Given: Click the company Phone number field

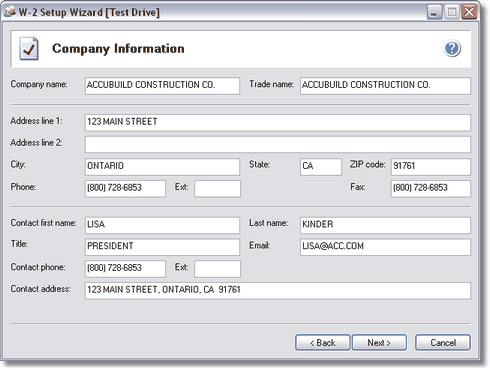Looking at the screenshot, I should [x=125, y=189].
